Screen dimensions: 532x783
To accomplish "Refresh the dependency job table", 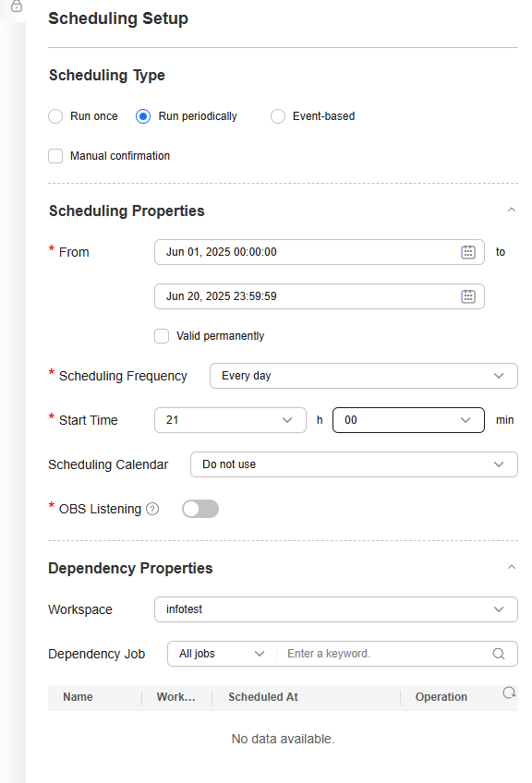I will pos(509,693).
